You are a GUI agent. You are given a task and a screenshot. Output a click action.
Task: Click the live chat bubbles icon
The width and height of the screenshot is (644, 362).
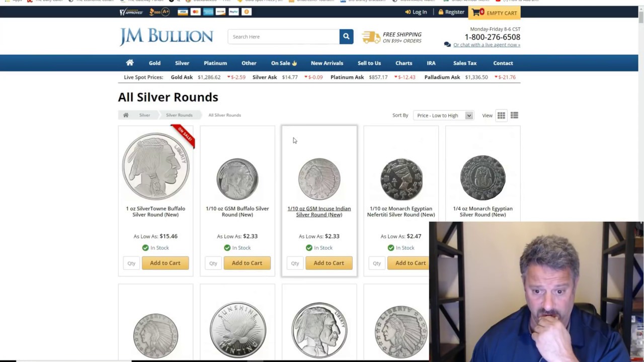click(447, 45)
